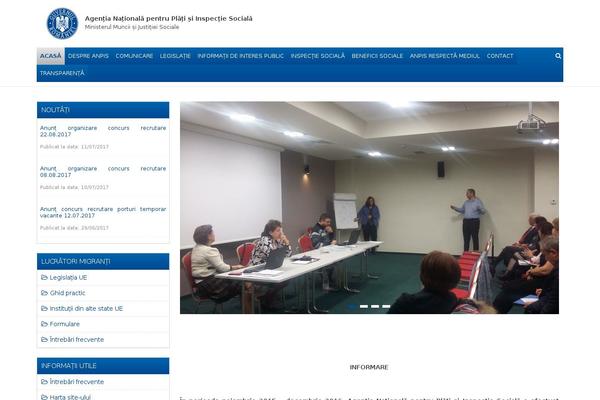Open Întrebări frecvente under Lucrători Migranți

pos(77,340)
